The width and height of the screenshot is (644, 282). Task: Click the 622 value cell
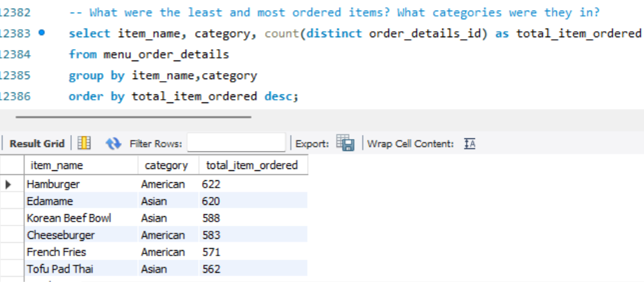253,184
